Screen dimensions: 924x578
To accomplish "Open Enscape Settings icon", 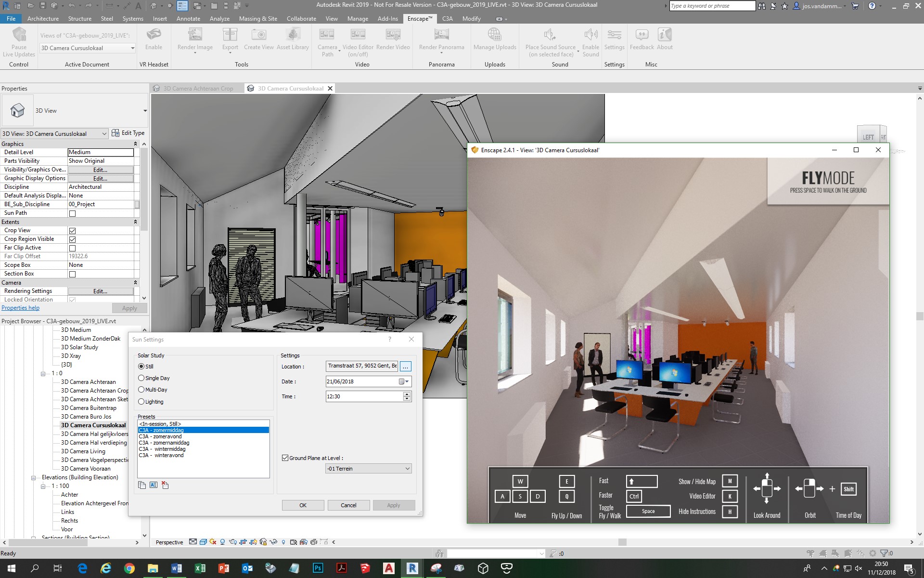I will point(614,35).
